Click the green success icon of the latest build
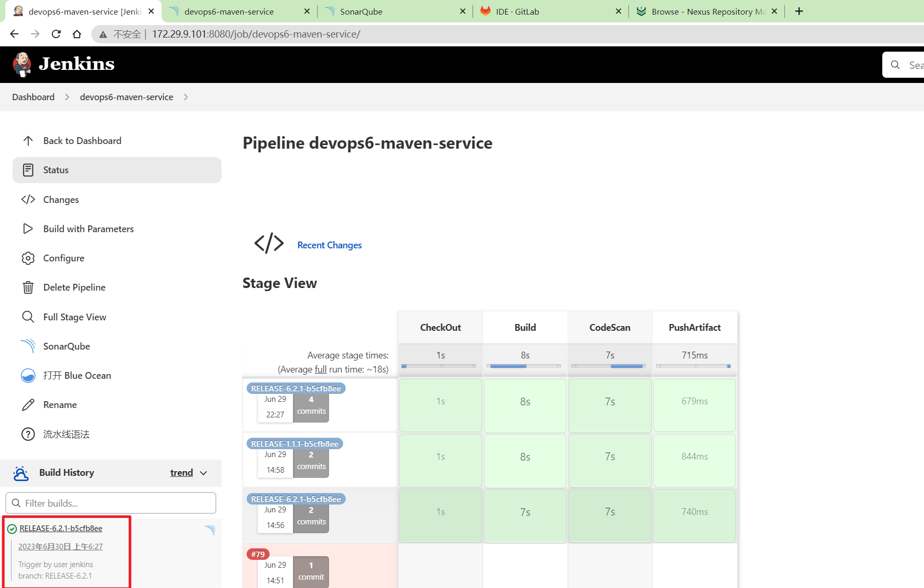The image size is (924, 588). pyautogui.click(x=12, y=529)
